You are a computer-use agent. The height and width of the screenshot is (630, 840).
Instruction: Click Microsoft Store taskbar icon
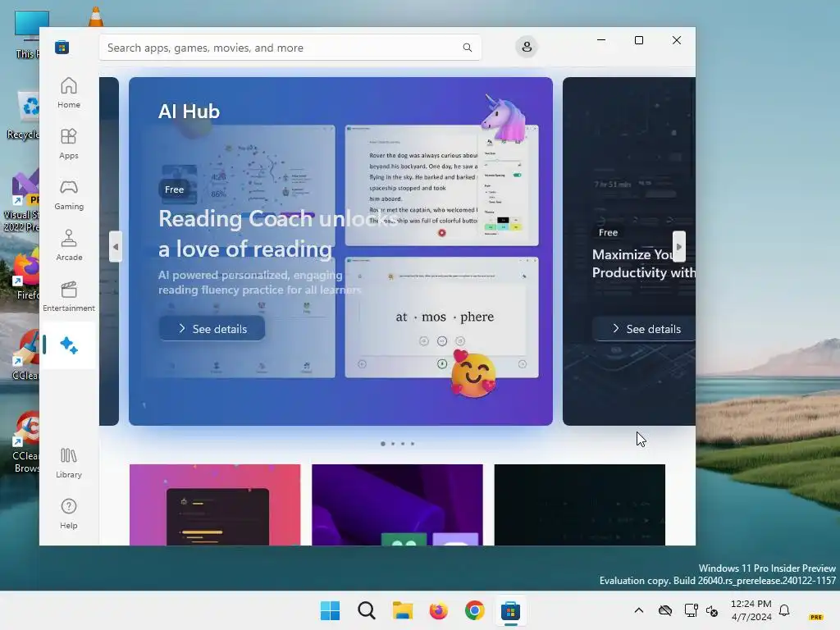pos(510,610)
